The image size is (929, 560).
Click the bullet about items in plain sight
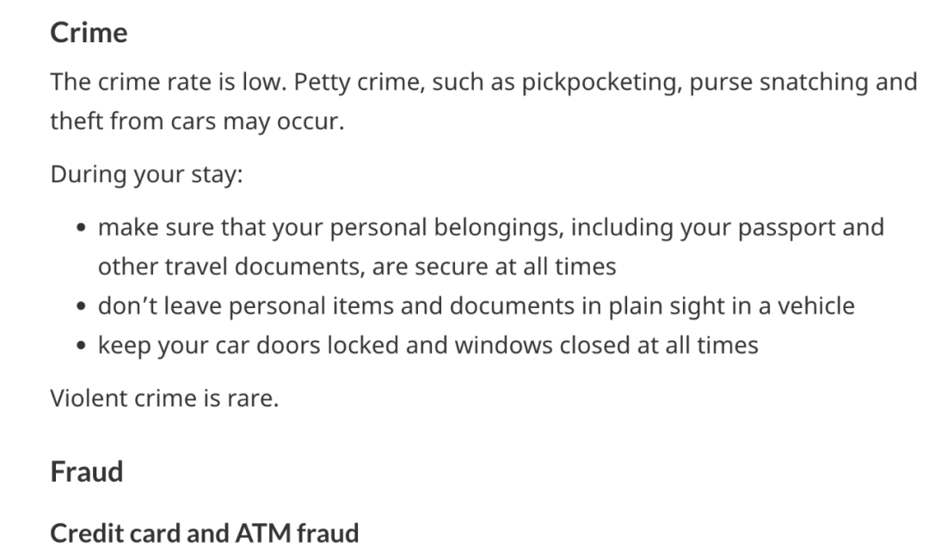[x=477, y=305]
